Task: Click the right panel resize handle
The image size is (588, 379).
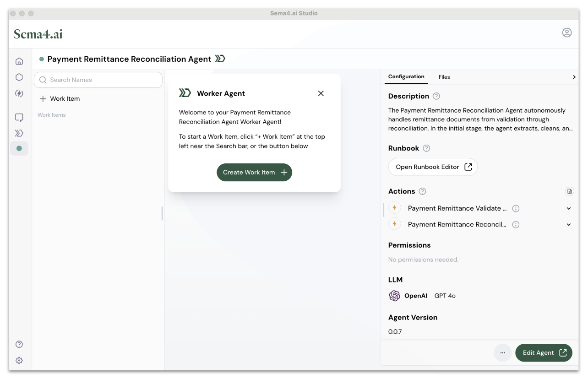Action: point(383,210)
